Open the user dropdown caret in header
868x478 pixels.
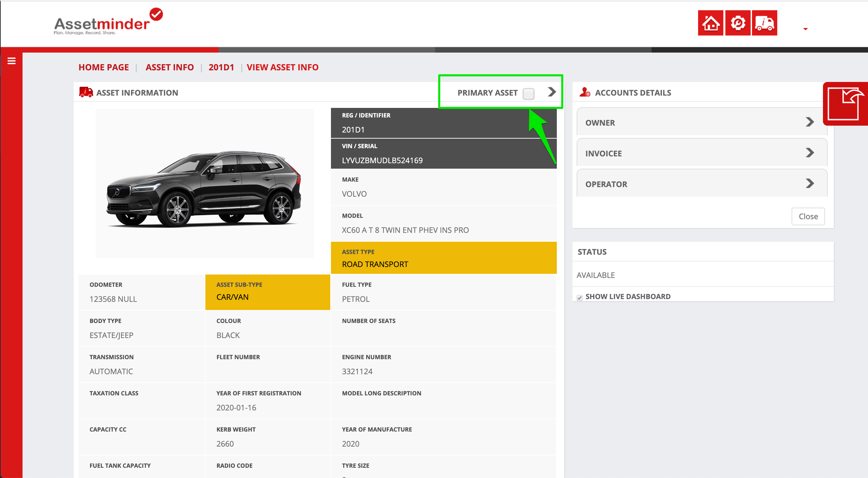[806, 29]
